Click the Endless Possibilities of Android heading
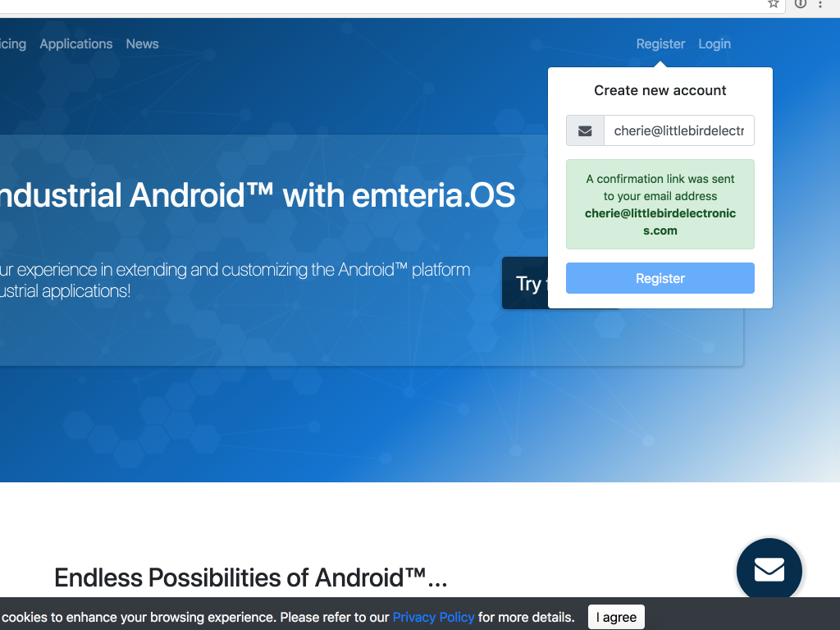Screen dimensions: 840x630 [251, 577]
